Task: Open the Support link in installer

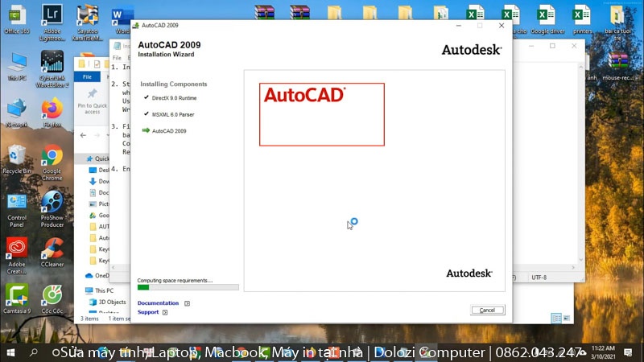Action: (x=148, y=312)
